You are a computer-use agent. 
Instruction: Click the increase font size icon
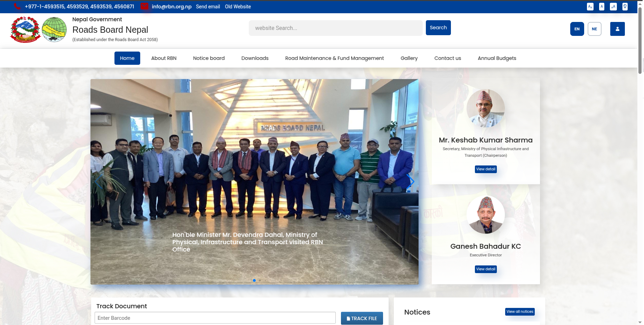click(x=613, y=7)
